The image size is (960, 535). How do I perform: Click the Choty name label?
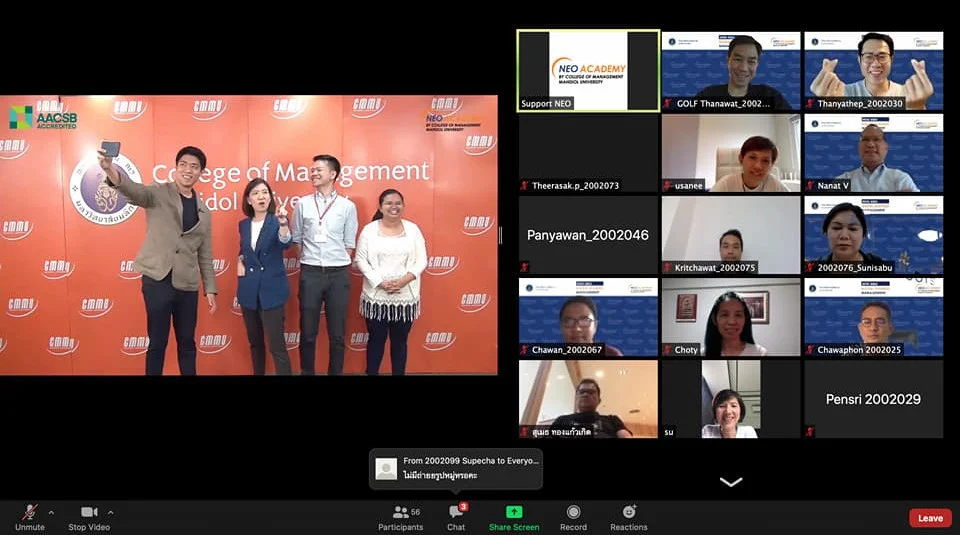[686, 350]
